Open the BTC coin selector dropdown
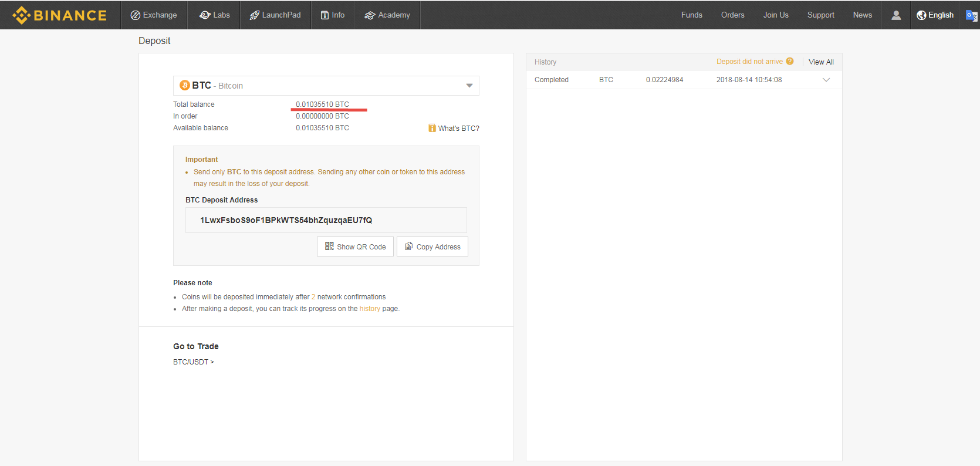Screen dimensions: 980x466 (x=326, y=86)
